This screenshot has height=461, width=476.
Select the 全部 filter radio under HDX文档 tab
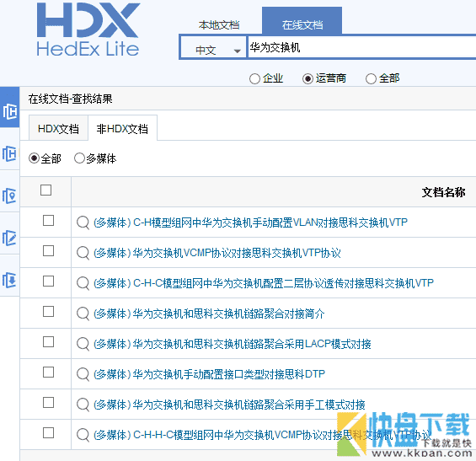[34, 158]
